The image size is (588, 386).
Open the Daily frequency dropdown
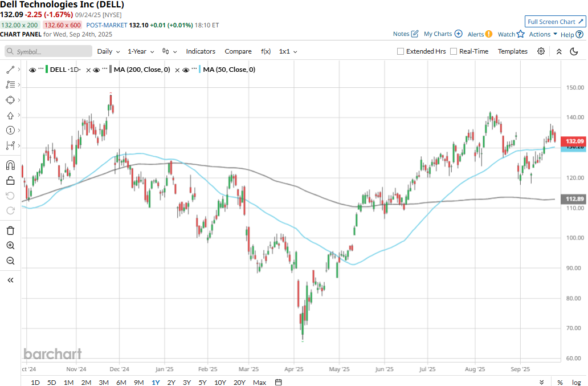click(108, 51)
